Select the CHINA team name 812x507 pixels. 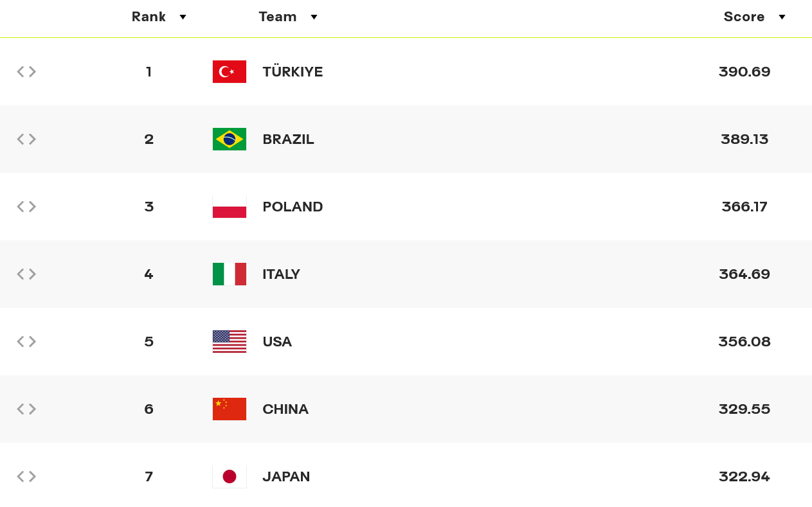pos(285,409)
